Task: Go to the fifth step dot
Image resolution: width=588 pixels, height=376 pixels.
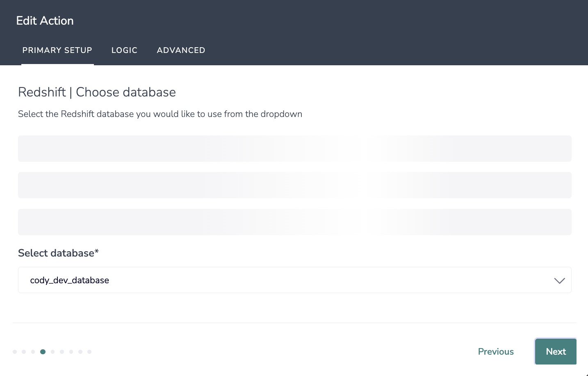Action: pyautogui.click(x=52, y=352)
